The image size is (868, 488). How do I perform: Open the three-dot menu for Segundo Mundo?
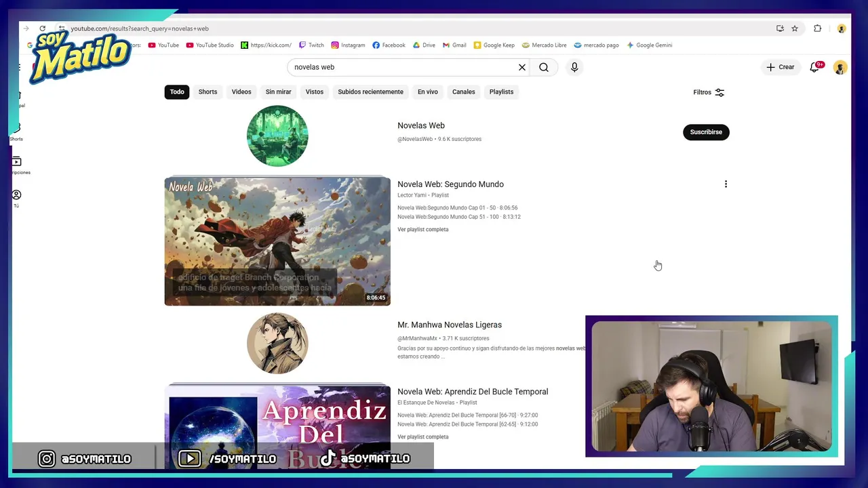coord(726,184)
